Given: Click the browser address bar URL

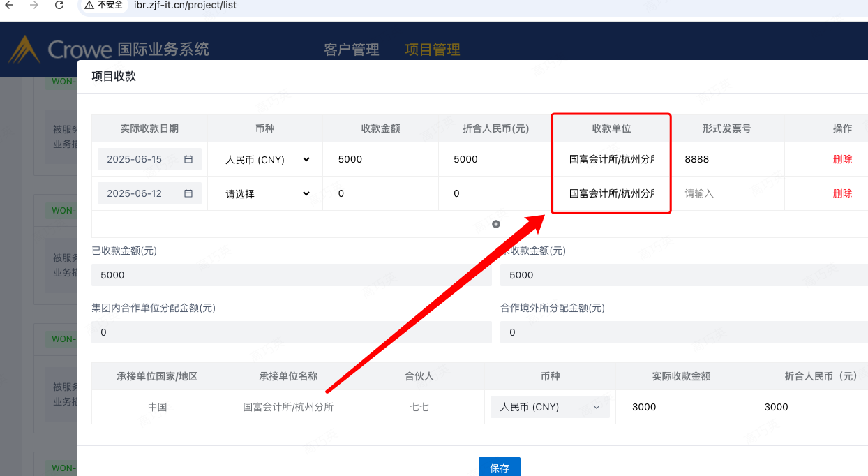Looking at the screenshot, I should coord(185,5).
